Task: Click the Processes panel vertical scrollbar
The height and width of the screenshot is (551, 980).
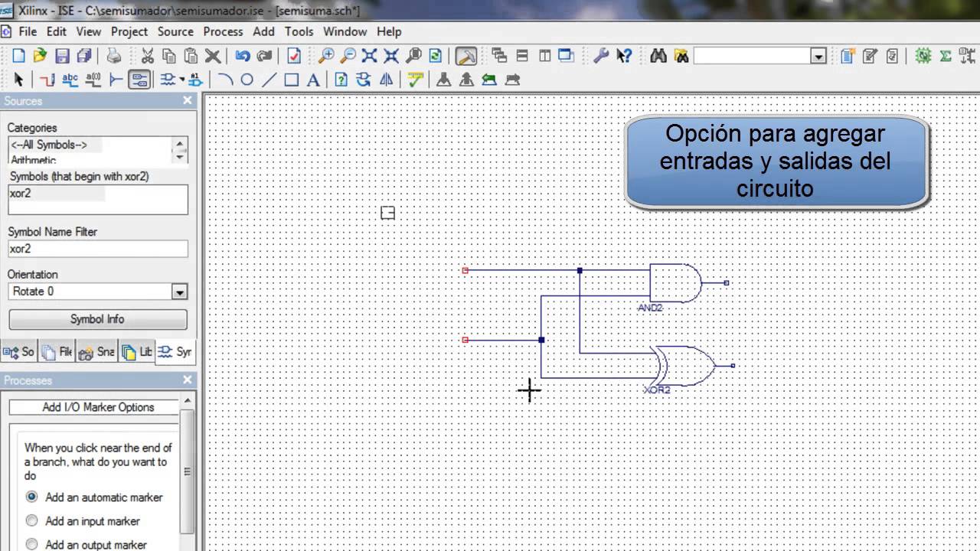Action: [187, 471]
